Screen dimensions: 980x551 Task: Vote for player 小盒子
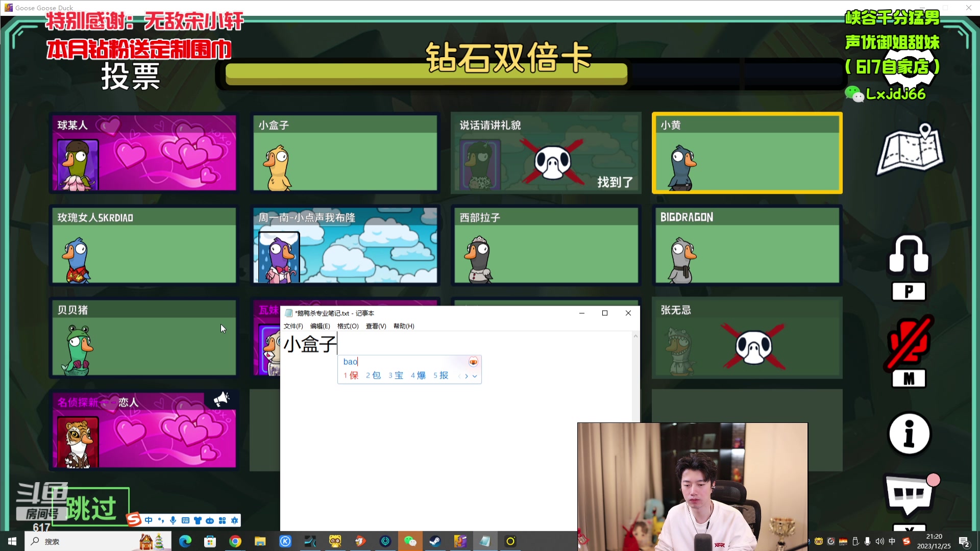(345, 153)
